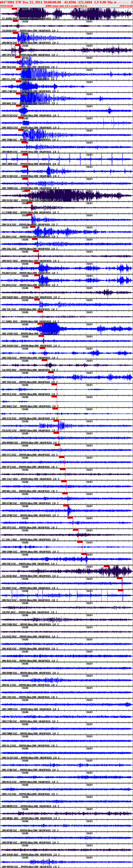Click start time '19:59:40.00' in header
The width and height of the screenshot is (133, 868).
(7, 6)
